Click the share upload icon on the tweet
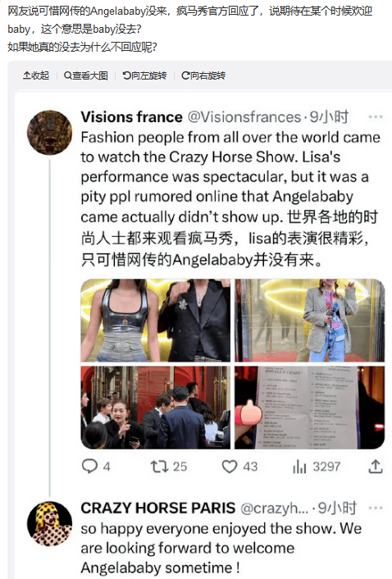Image resolution: width=392 pixels, height=579 pixels. tap(376, 467)
